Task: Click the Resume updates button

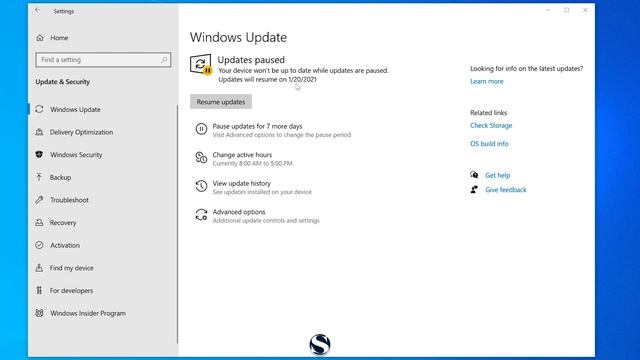Action: tap(221, 102)
